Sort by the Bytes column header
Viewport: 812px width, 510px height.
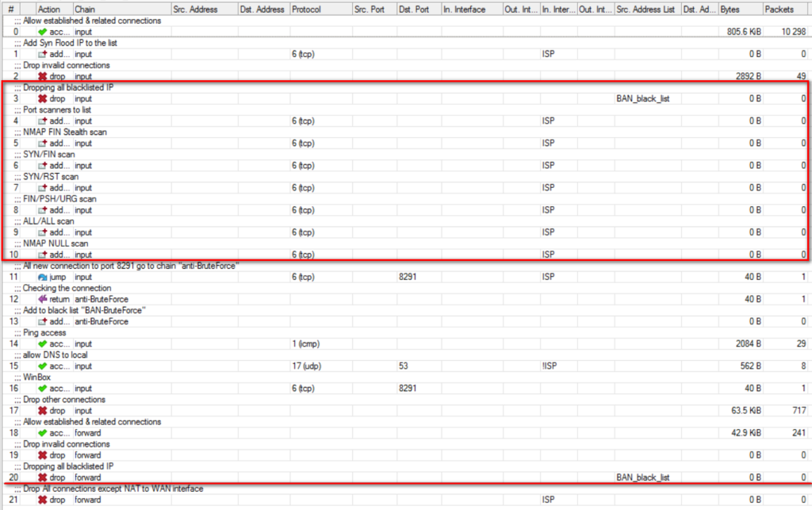[x=739, y=10]
